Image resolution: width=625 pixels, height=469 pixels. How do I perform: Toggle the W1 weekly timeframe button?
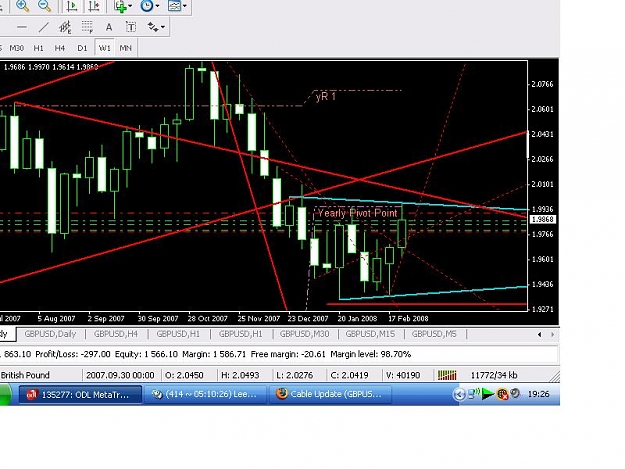click(x=104, y=48)
